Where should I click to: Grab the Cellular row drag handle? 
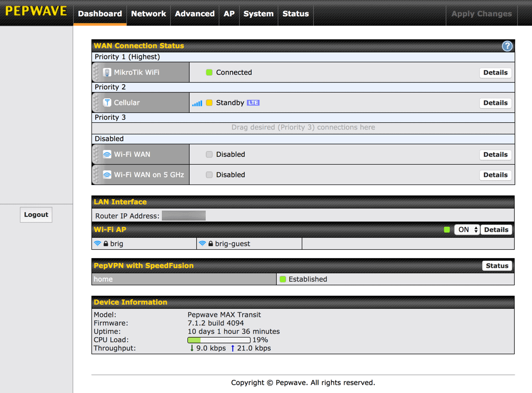tap(96, 102)
